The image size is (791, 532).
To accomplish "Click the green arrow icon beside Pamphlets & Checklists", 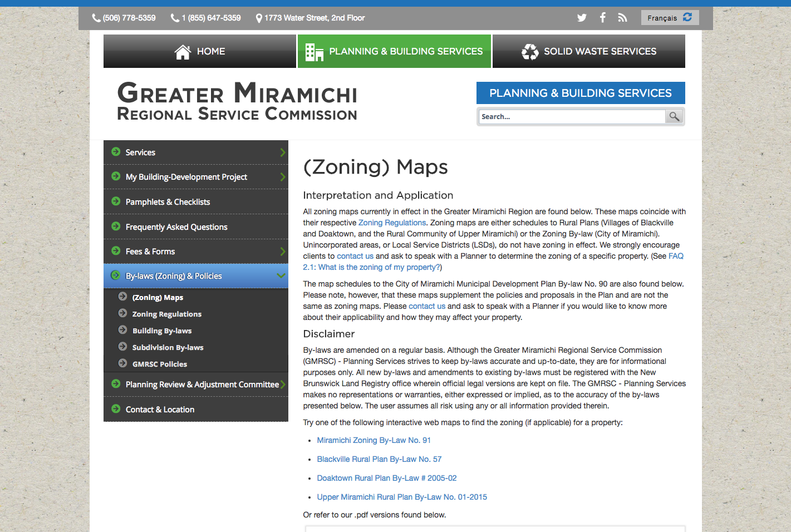I will coord(116,201).
